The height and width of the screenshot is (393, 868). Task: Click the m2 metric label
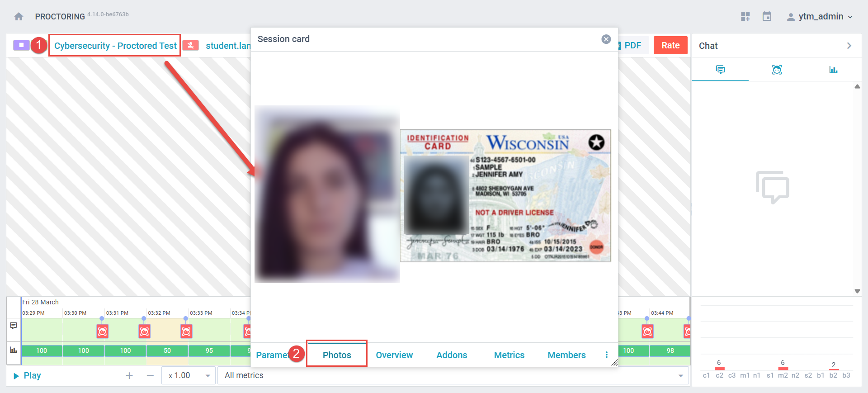[783, 375]
